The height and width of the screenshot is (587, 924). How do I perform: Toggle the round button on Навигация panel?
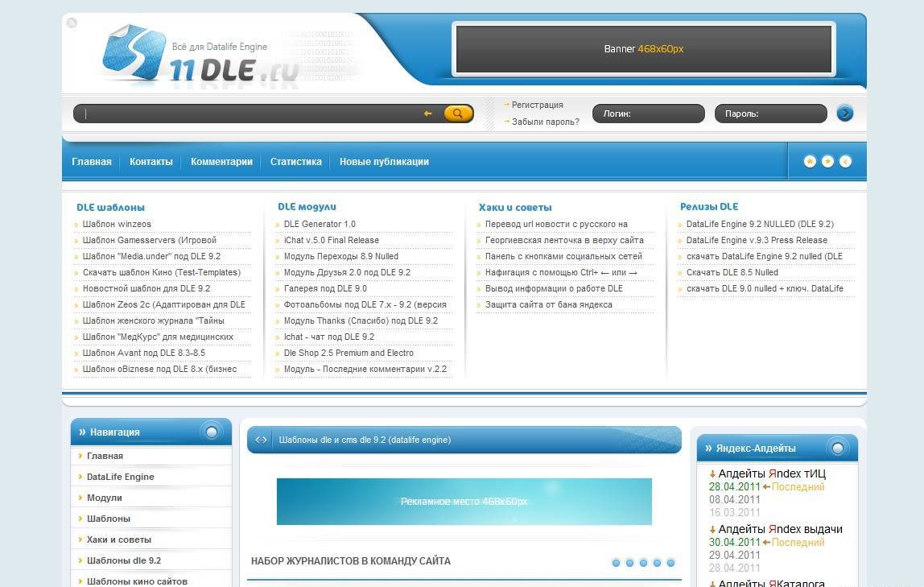[x=211, y=432]
